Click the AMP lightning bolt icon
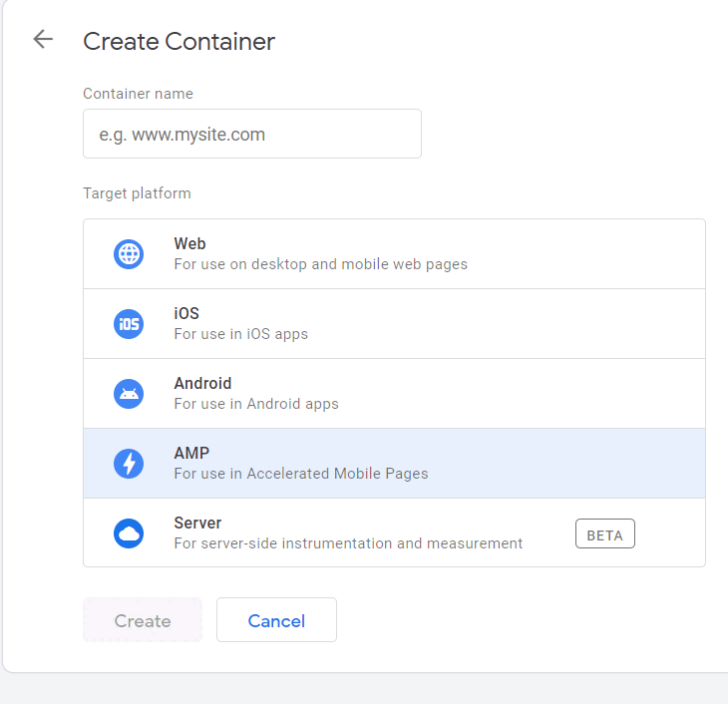The height and width of the screenshot is (704, 728). pyautogui.click(x=129, y=464)
